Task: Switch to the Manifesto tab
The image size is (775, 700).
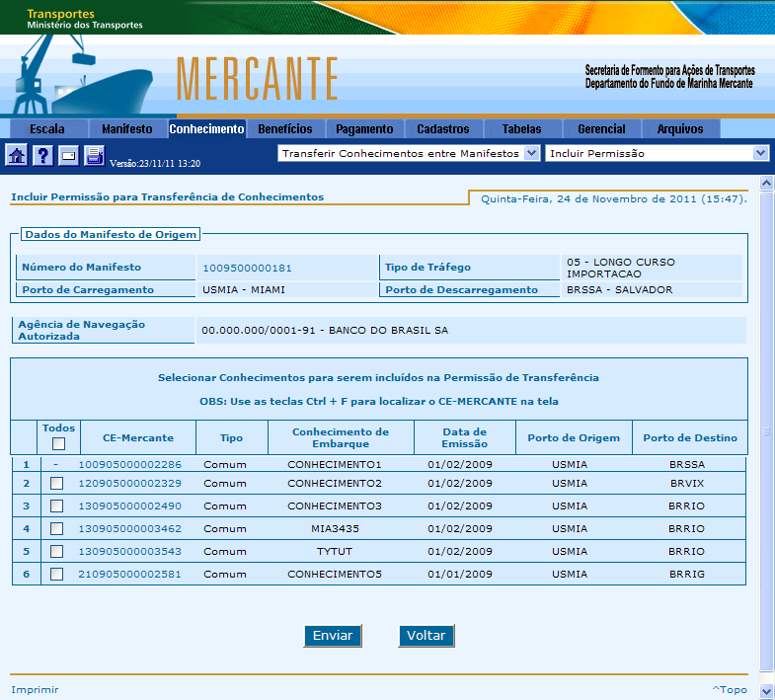Action: (126, 129)
